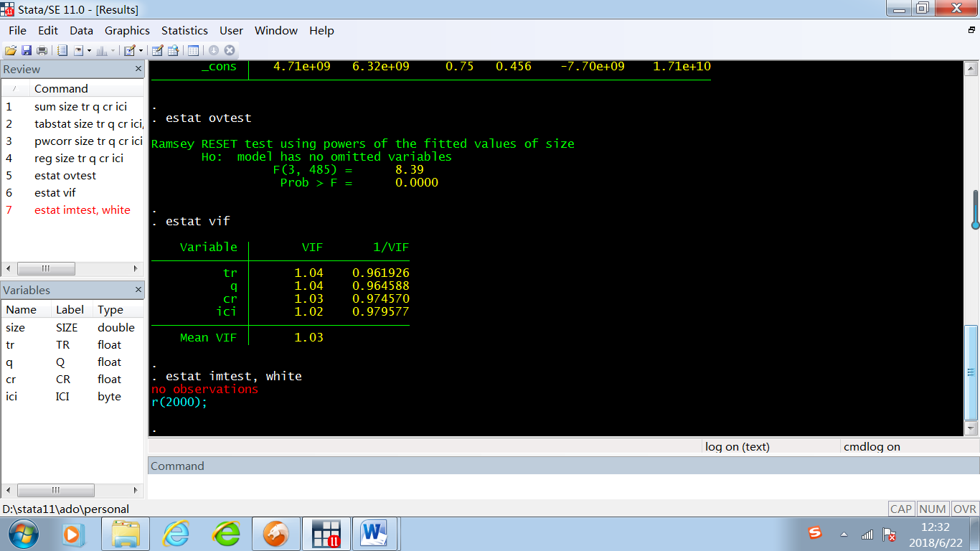Open the Viewer eye icon
The height and width of the screenshot is (551, 980).
pos(77,50)
